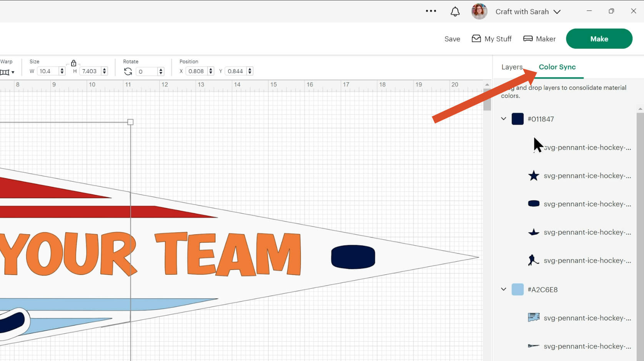Image resolution: width=644 pixels, height=361 pixels.
Task: Click the #011847 navy color swatch
Action: (x=518, y=119)
